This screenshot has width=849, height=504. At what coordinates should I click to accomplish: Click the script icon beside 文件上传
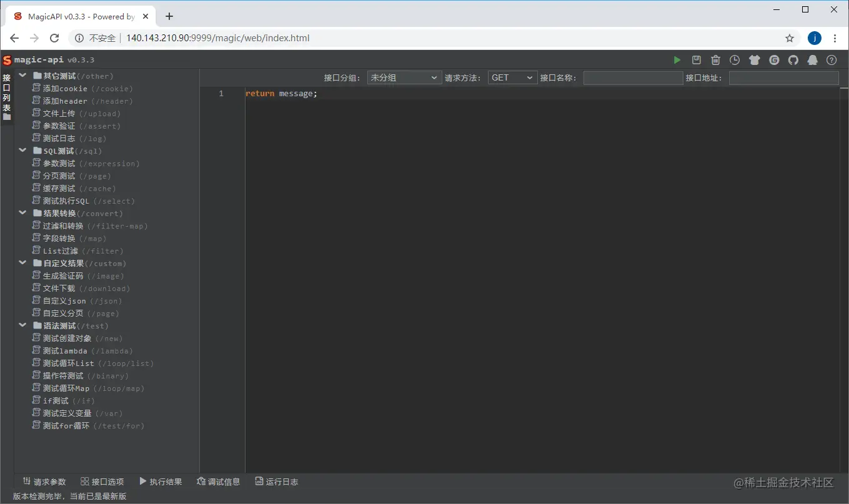36,113
